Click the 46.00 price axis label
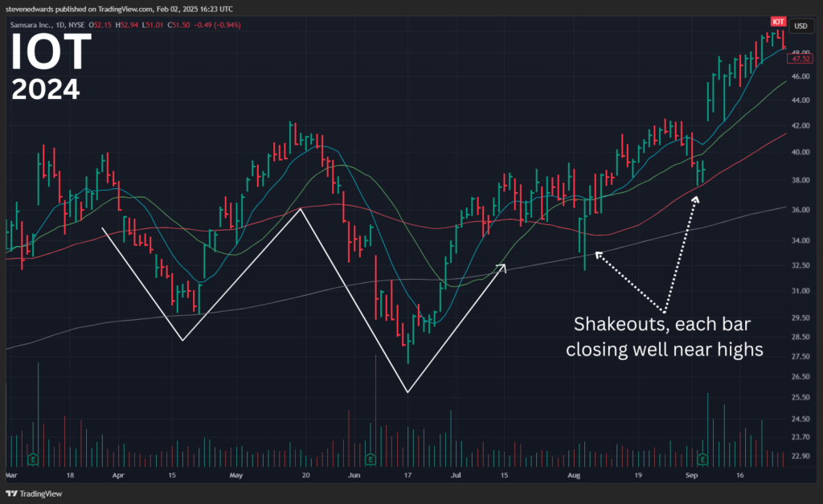This screenshot has width=823, height=504. click(x=800, y=76)
